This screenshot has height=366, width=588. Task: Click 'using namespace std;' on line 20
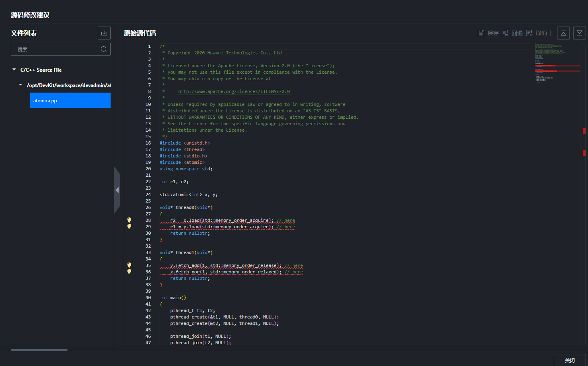tap(186, 169)
